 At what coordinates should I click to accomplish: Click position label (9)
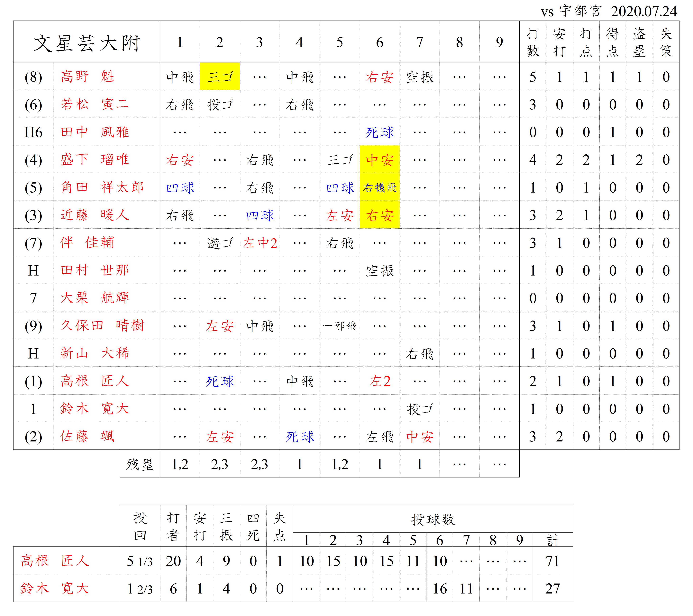33,326
